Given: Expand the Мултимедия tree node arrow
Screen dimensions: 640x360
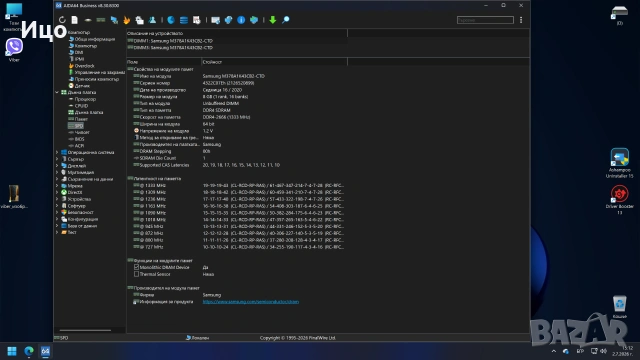Looking at the screenshot, I should 57,172.
